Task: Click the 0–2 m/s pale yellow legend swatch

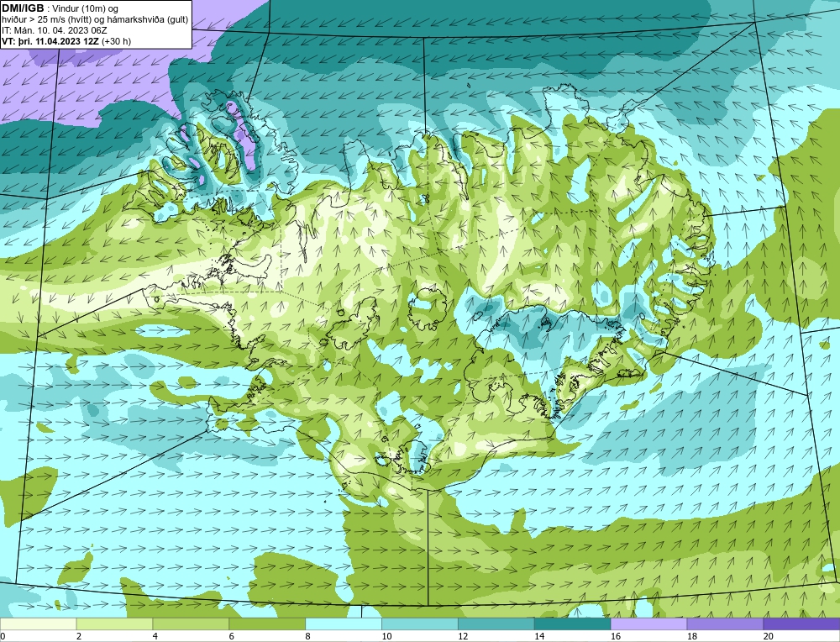Action: 38,624
